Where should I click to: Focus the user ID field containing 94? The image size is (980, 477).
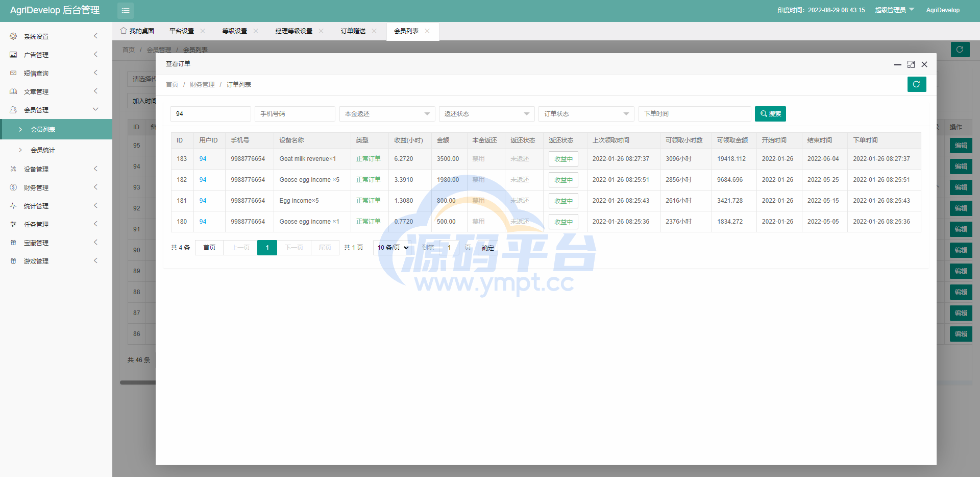click(211, 114)
